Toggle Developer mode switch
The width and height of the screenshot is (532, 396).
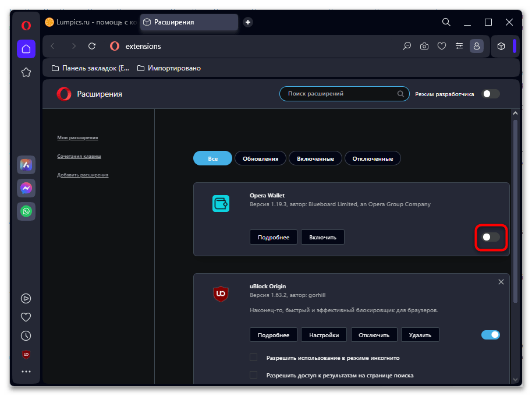[491, 94]
